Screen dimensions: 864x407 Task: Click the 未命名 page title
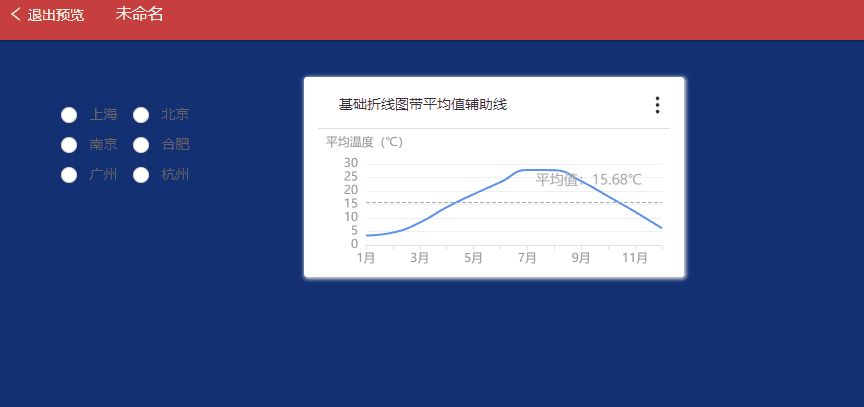(x=139, y=14)
